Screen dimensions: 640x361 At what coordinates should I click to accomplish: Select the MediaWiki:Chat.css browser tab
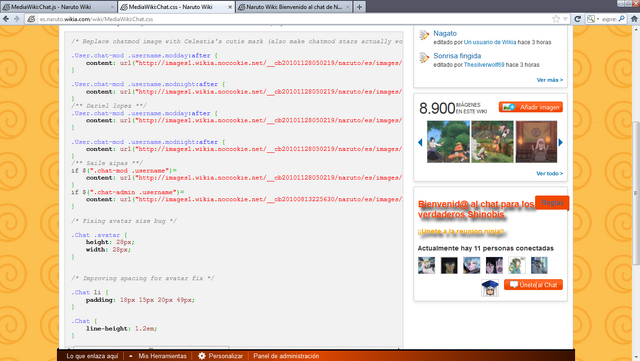176,7
